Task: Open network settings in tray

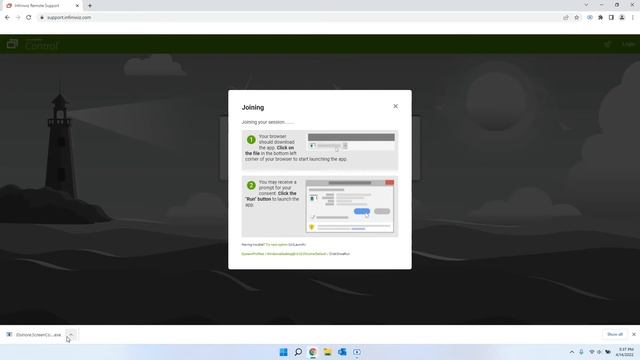Action: click(x=592, y=352)
